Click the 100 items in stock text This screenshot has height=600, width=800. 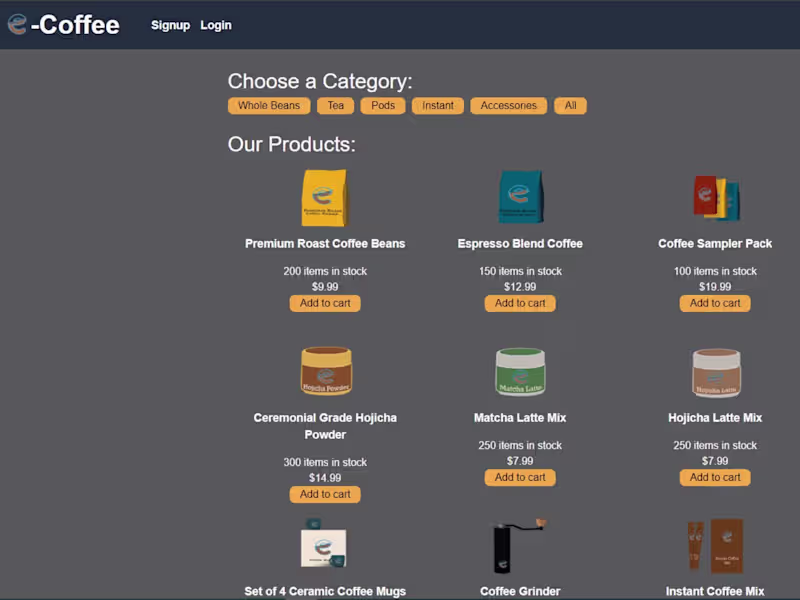715,271
